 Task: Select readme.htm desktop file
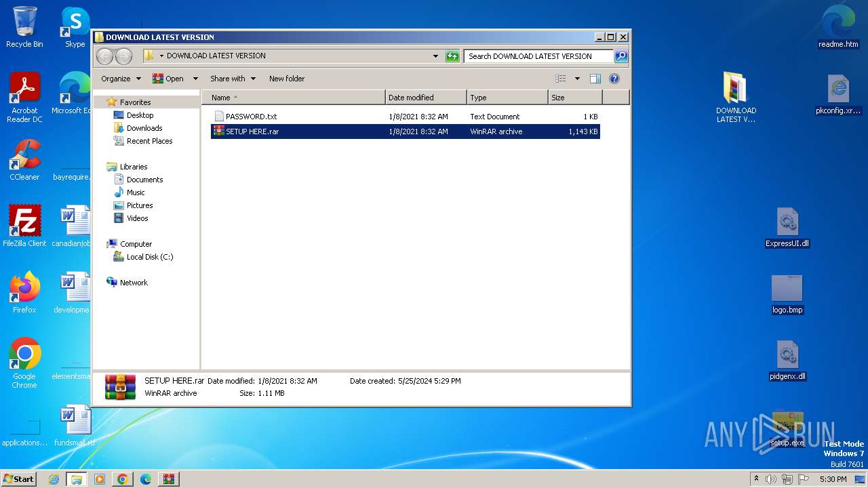pos(838,27)
